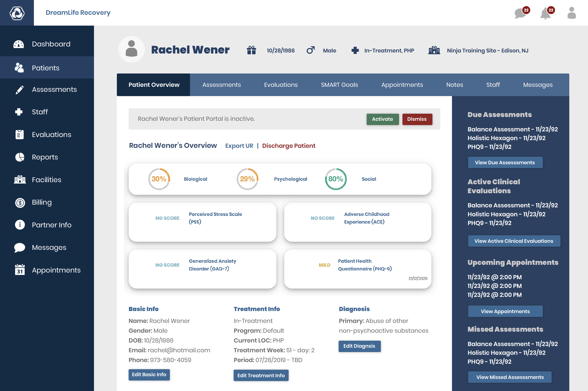Open the Notes tab
The height and width of the screenshot is (391, 588).
coord(455,85)
